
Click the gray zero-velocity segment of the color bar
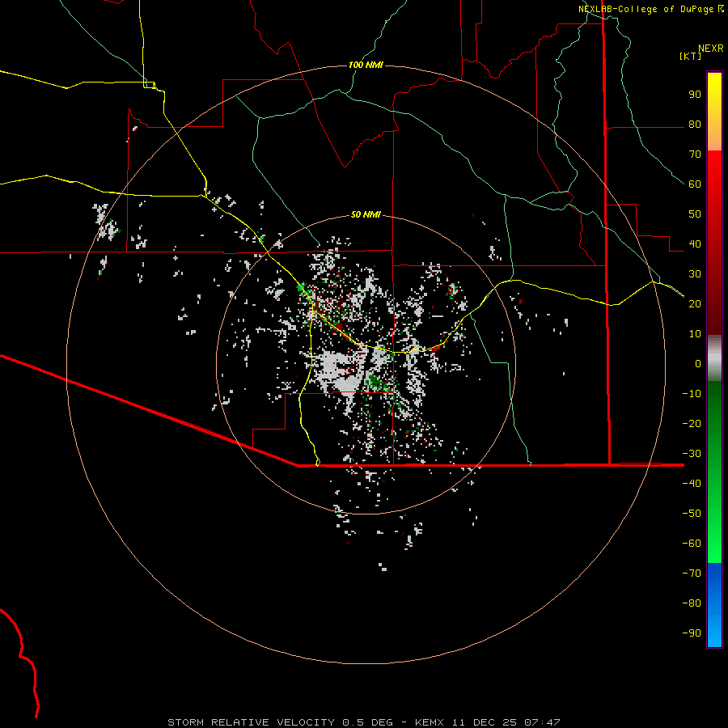pos(714,358)
